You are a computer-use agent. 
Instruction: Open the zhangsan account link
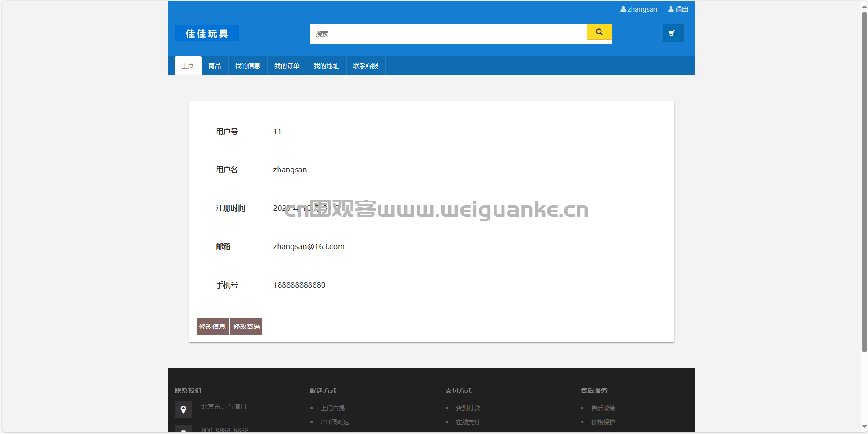[639, 9]
